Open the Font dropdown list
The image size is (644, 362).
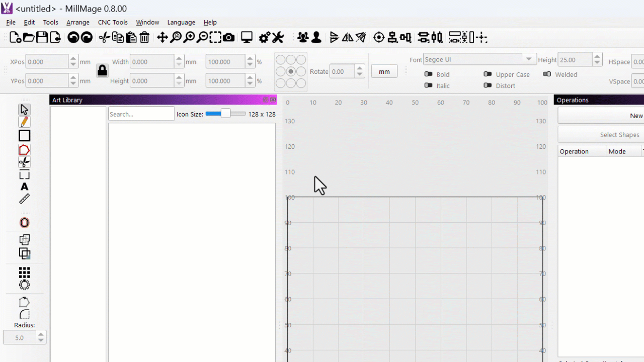[x=528, y=59]
